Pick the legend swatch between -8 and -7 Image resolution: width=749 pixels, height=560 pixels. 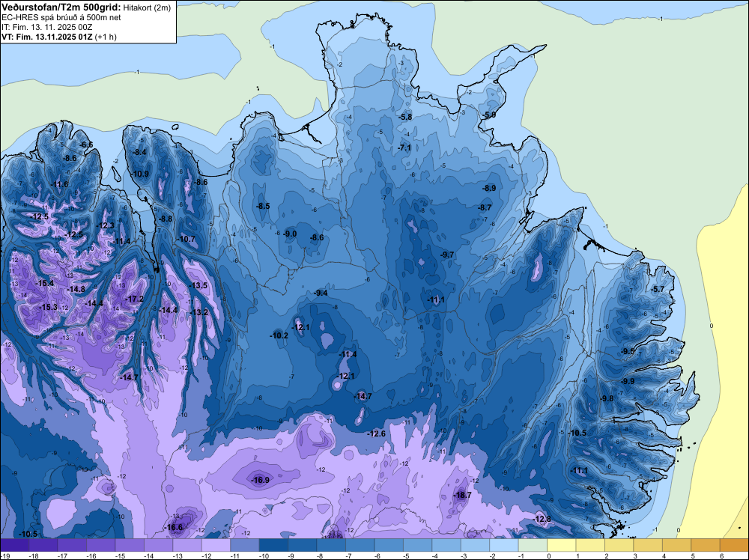tap(331, 545)
